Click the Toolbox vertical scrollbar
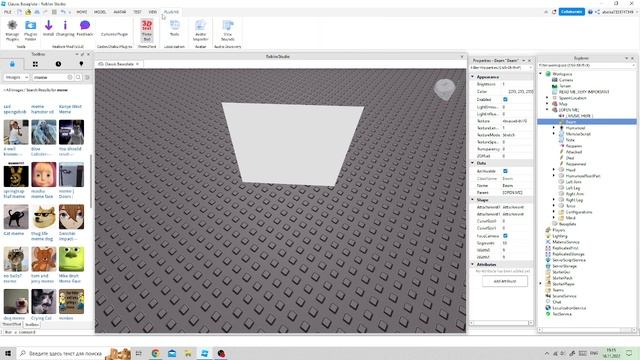This screenshot has height=360, width=640. point(91,182)
